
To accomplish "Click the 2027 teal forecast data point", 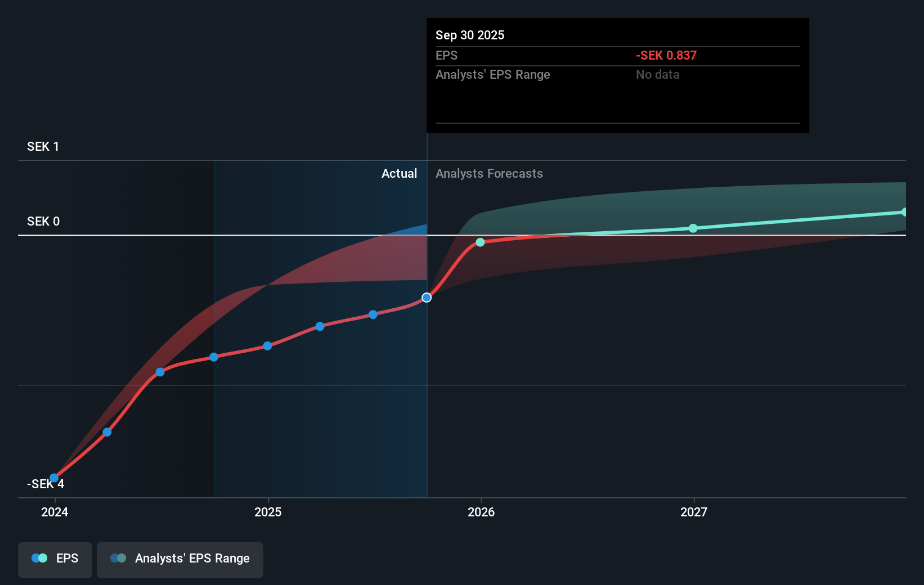I will click(x=693, y=228).
